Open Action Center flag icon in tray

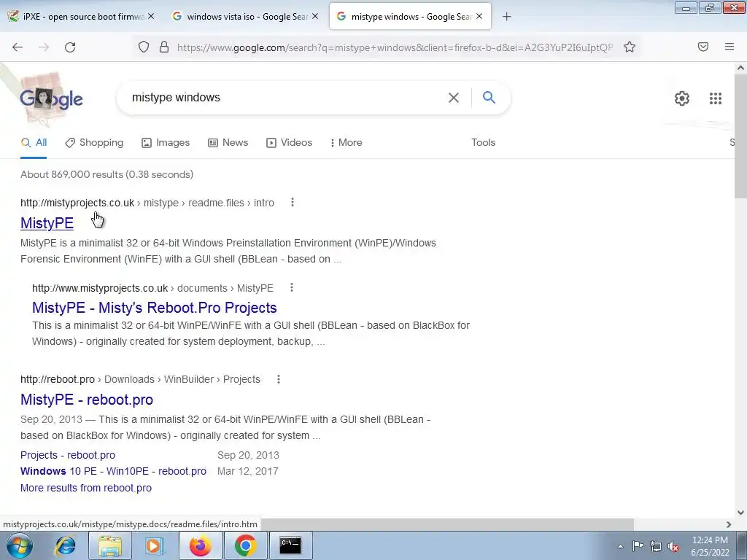pyautogui.click(x=638, y=546)
